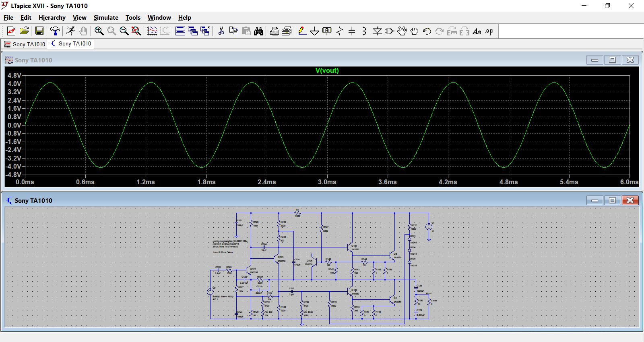Image resolution: width=644 pixels, height=342 pixels.
Task: Open the File menu
Action: [8, 18]
